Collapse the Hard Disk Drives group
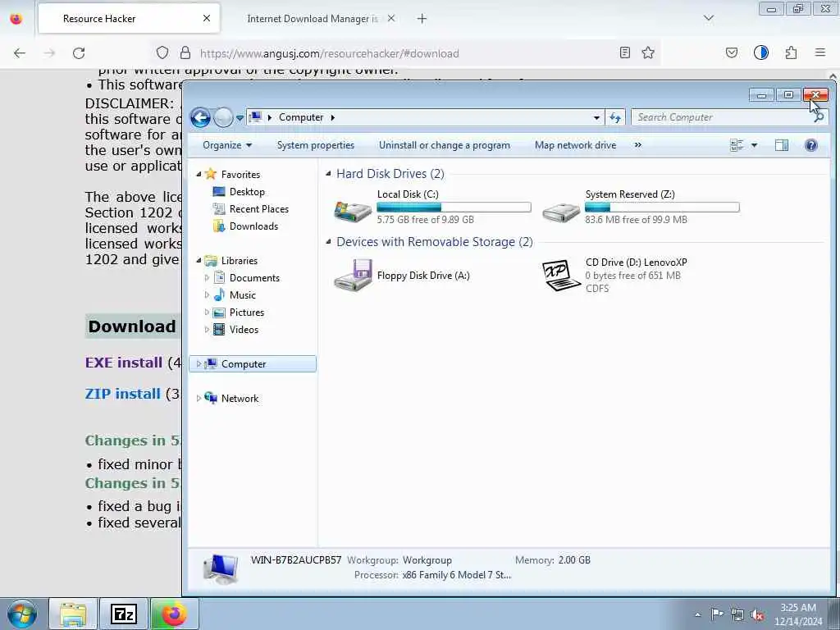Screen dimensions: 840x630 [x=328, y=174]
